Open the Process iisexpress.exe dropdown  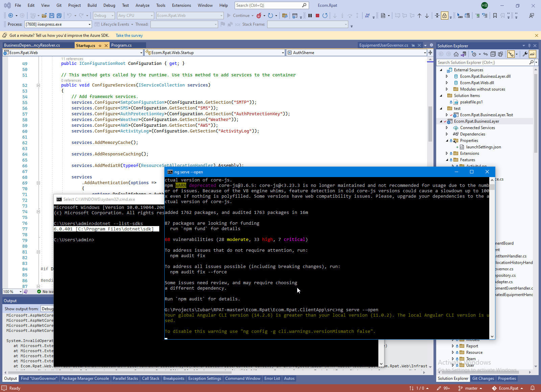[90, 24]
